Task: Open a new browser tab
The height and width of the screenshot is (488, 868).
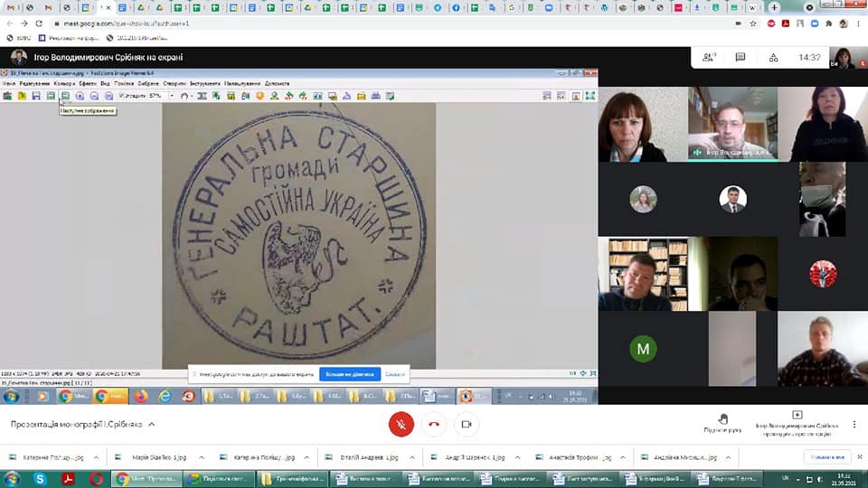Action: [x=774, y=7]
